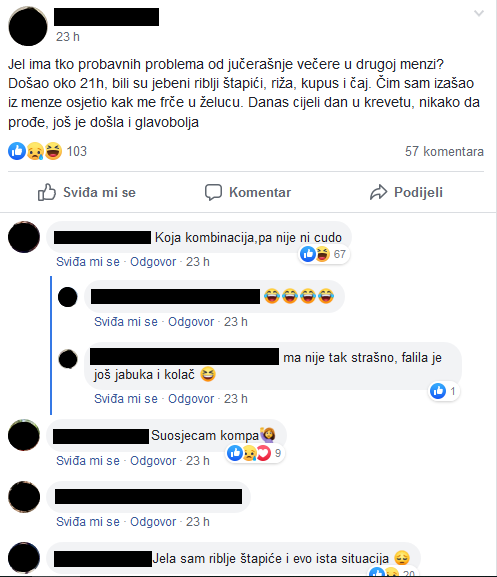Click Odgovor under 'ma nije tak strašno' reply
The height and width of the screenshot is (577, 497).
191,399
